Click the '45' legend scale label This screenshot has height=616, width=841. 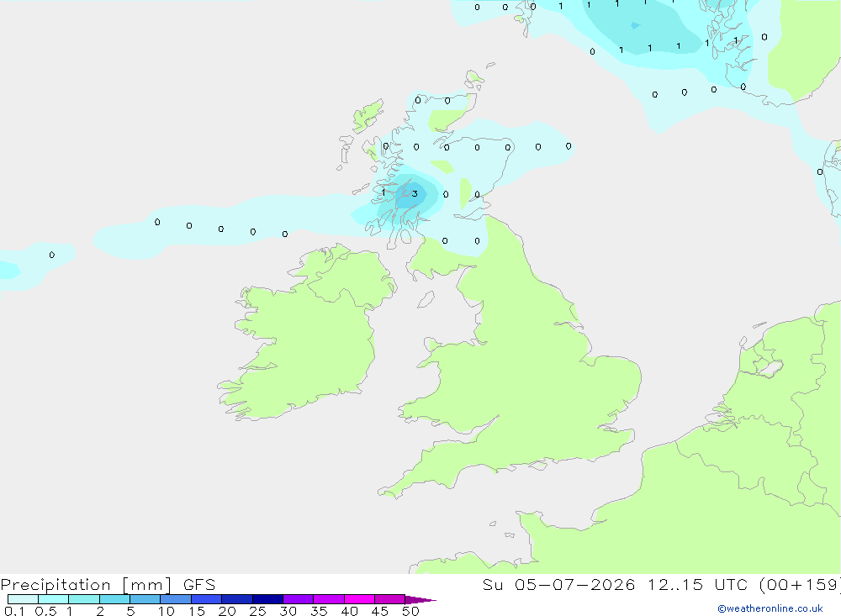(380, 611)
